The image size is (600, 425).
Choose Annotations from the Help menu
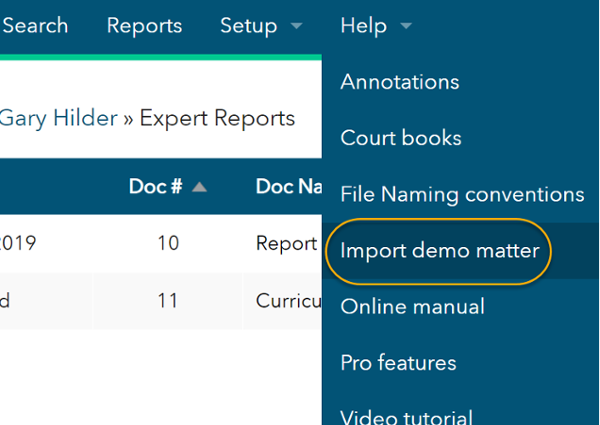click(400, 82)
